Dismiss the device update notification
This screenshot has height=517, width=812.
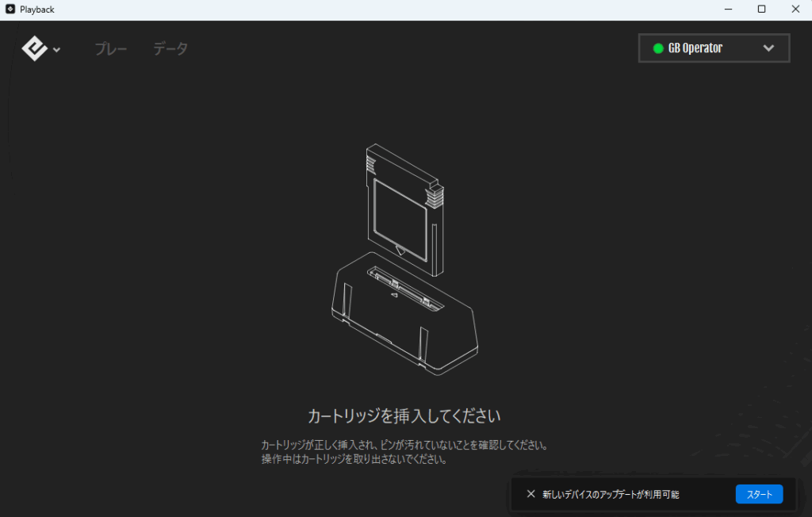pyautogui.click(x=530, y=494)
